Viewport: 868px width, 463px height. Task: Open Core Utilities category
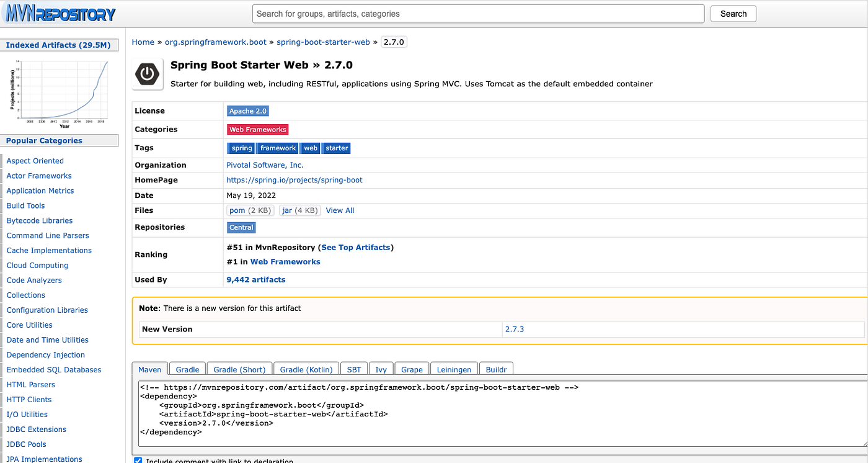29,325
